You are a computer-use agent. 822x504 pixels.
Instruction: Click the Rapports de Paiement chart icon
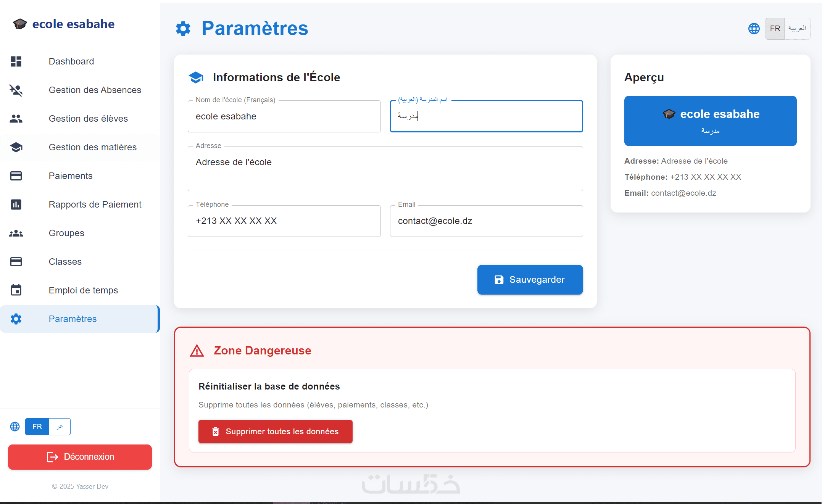16,204
